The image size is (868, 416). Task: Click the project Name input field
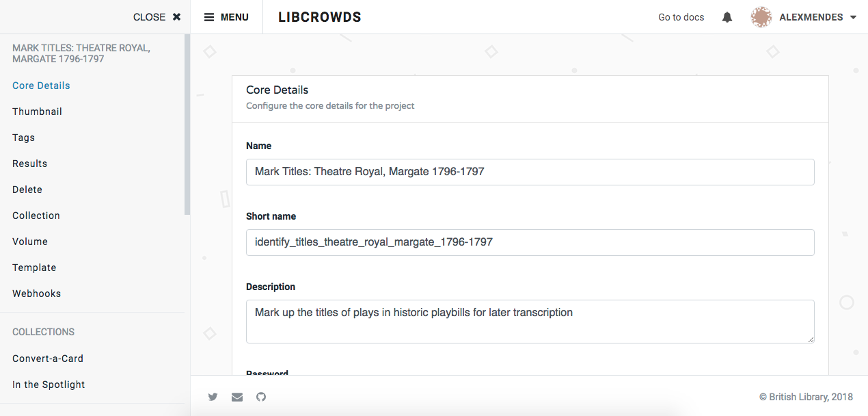530,172
